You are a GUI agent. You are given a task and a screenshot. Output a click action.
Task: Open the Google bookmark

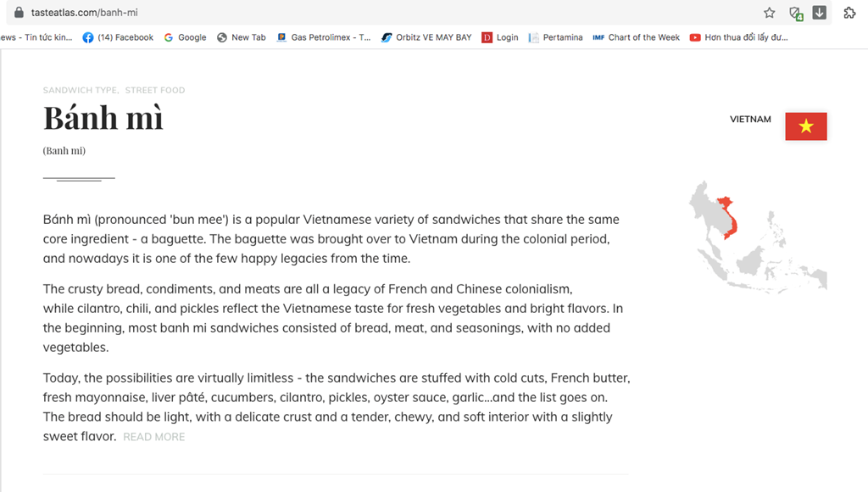(186, 37)
